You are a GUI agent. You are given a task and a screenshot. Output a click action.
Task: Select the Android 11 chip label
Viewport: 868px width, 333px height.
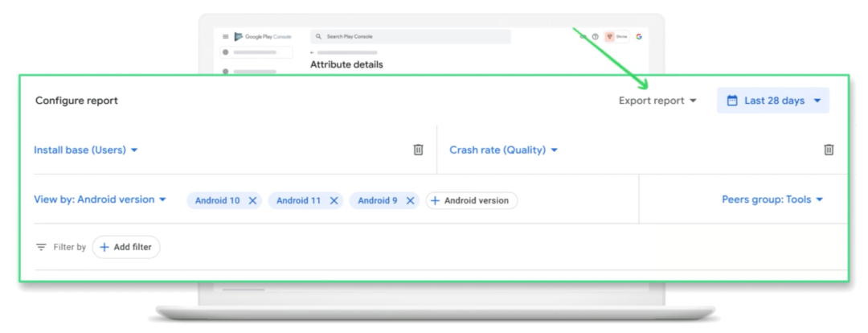point(298,200)
